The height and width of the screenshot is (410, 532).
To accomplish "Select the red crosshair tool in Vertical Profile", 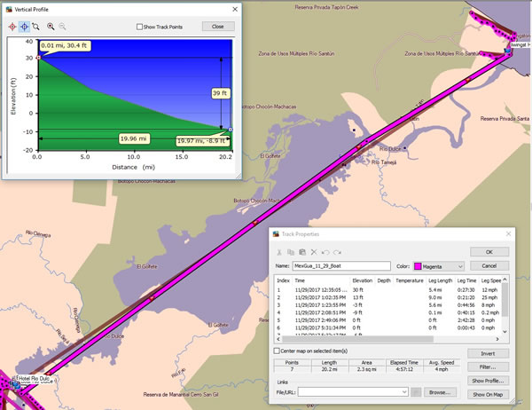I will (x=12, y=27).
